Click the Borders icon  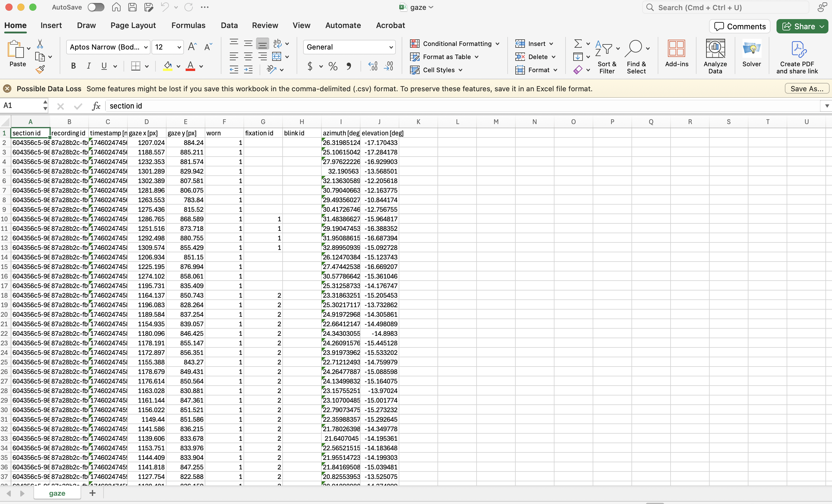click(136, 66)
